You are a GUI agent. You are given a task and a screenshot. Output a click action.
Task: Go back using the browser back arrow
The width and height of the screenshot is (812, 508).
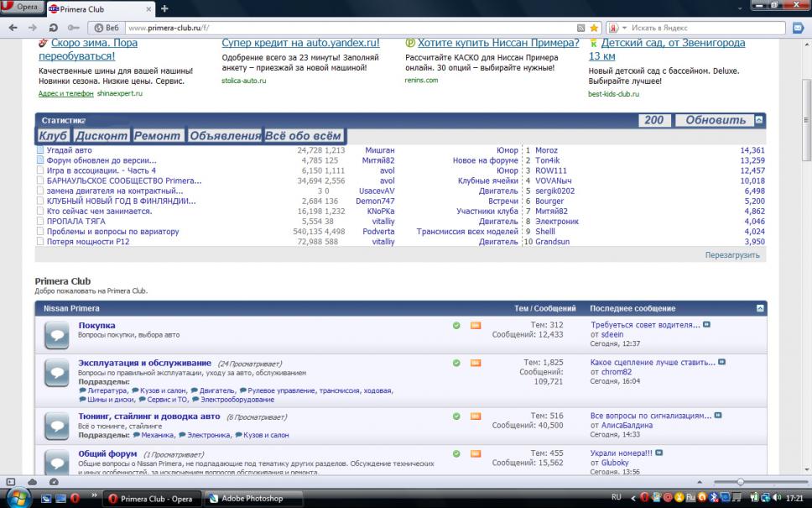point(13,28)
